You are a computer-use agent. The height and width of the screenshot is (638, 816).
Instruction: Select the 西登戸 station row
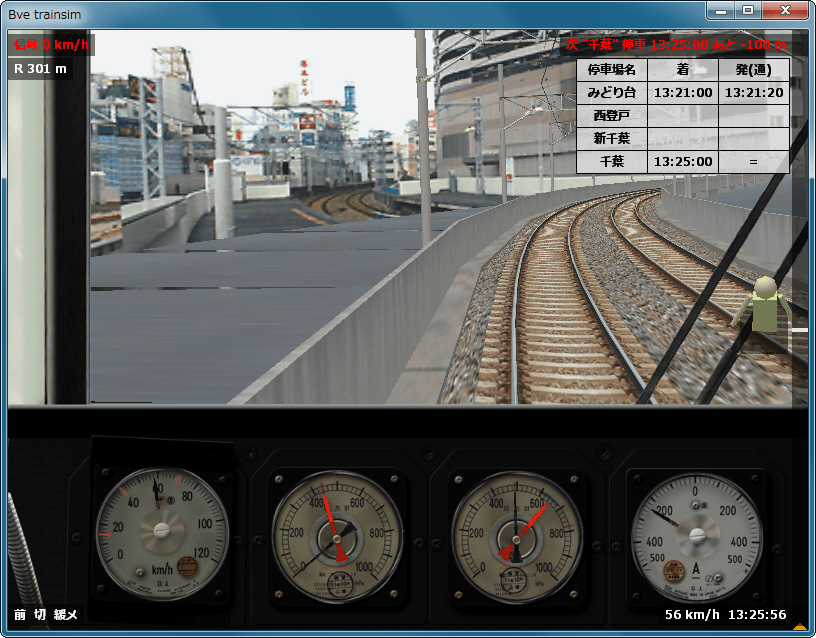click(612, 115)
